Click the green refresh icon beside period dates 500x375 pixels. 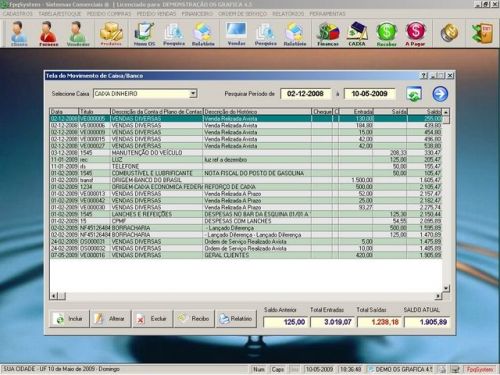[414, 94]
